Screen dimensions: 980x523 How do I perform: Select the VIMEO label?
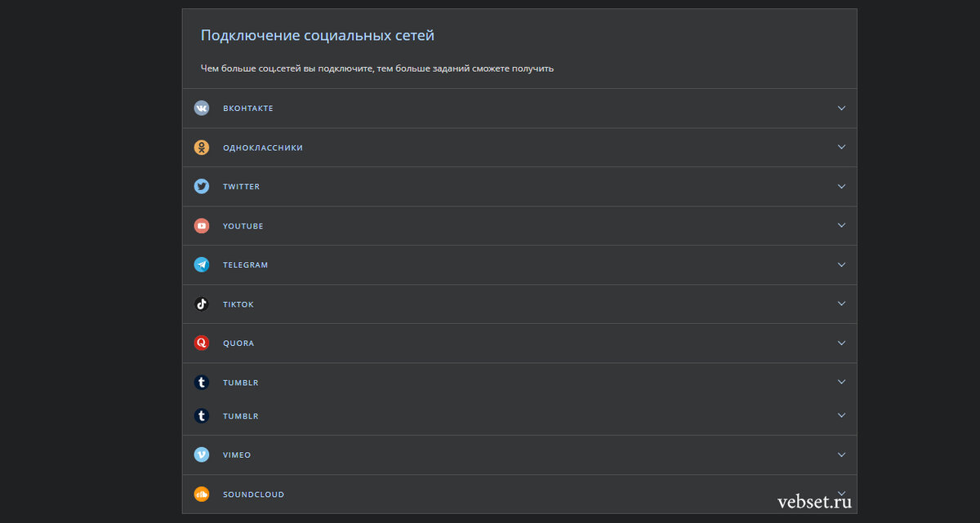click(237, 455)
